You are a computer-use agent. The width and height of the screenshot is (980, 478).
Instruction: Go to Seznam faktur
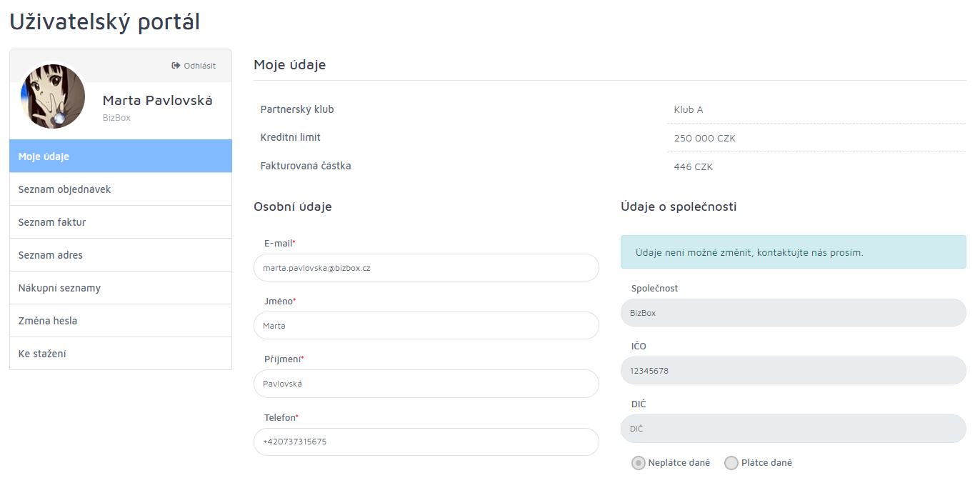pos(121,222)
